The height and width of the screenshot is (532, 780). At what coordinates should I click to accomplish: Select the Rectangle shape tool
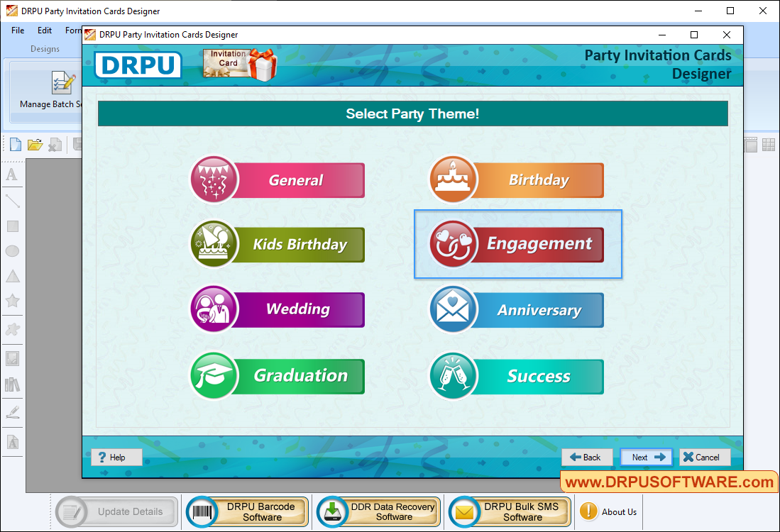pyautogui.click(x=12, y=226)
